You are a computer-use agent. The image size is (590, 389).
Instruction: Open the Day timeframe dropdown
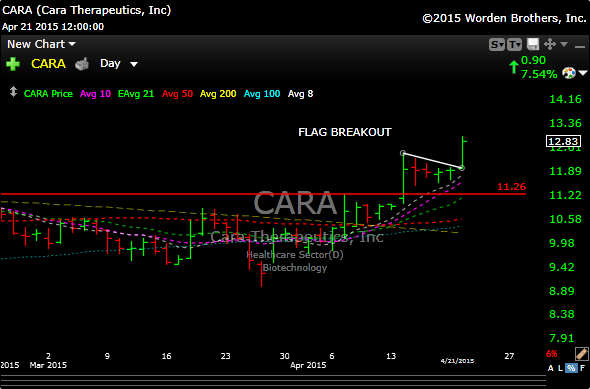pyautogui.click(x=119, y=64)
